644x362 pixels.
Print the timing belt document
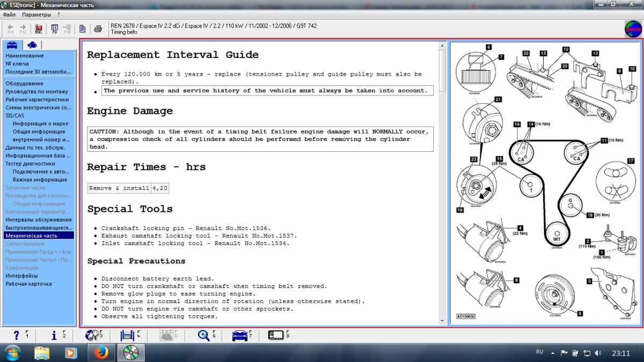point(98,28)
